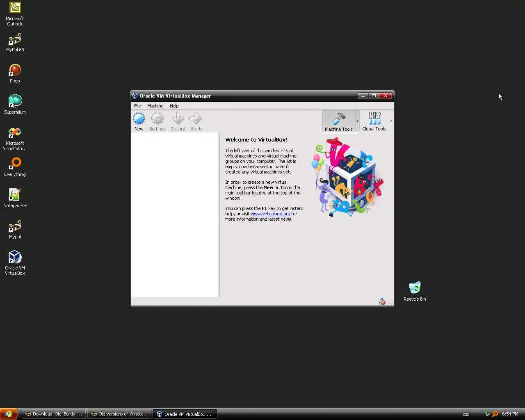Click the window resize grip corner
This screenshot has width=525, height=420.
[390, 302]
